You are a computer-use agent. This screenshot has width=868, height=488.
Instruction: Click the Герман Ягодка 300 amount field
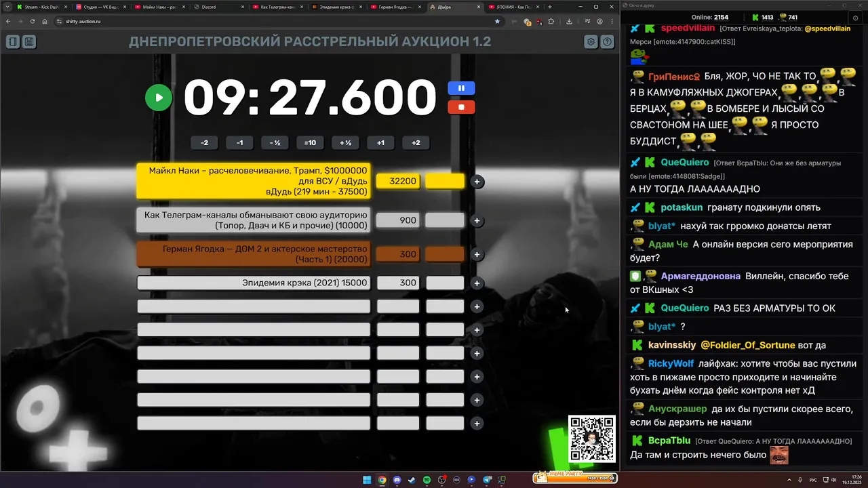pyautogui.click(x=398, y=254)
